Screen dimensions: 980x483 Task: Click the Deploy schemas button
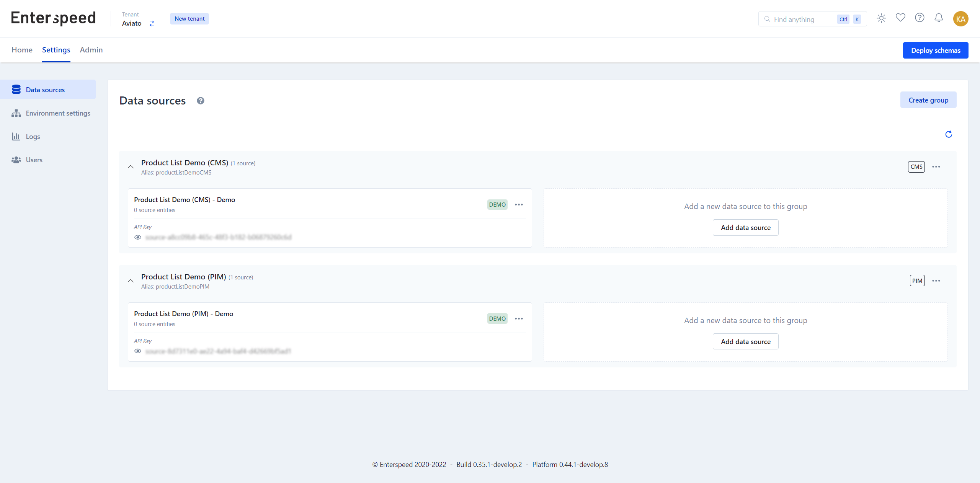936,51
